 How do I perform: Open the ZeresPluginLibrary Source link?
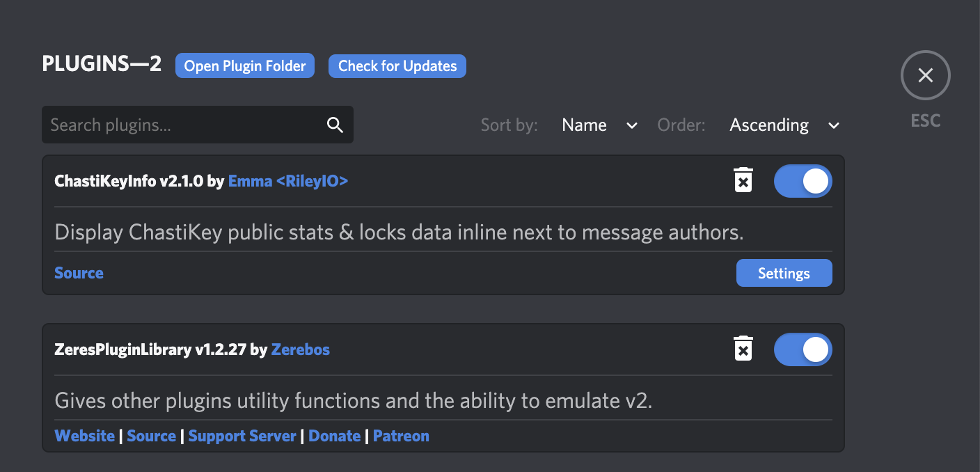point(151,436)
